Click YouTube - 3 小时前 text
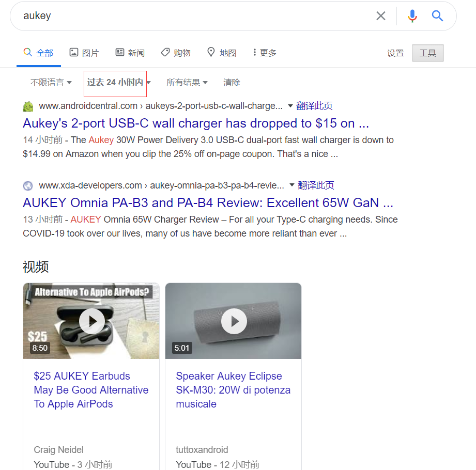476x470 pixels. (x=73, y=464)
